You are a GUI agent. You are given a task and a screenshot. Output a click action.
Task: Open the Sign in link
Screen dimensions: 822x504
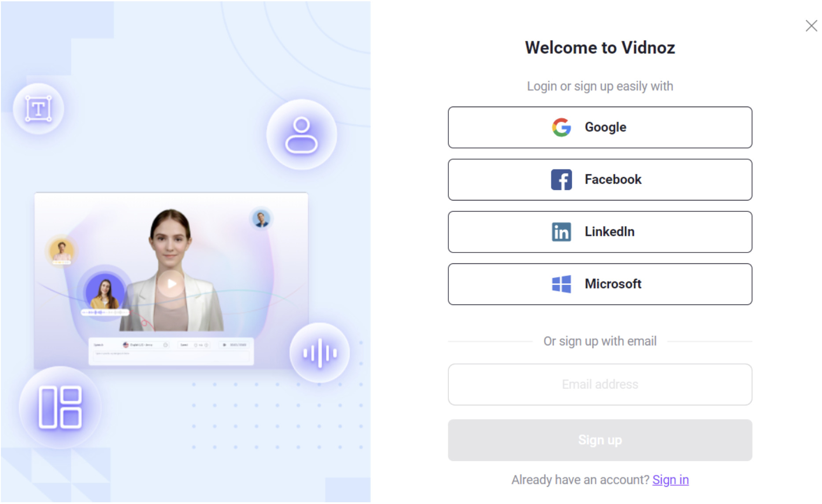(670, 479)
